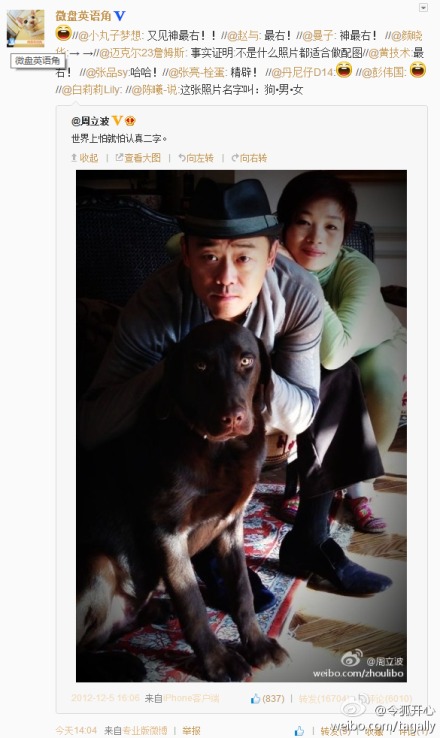Open the iPhone客户端 source link
This screenshot has height=738, width=440.
[x=191, y=698]
